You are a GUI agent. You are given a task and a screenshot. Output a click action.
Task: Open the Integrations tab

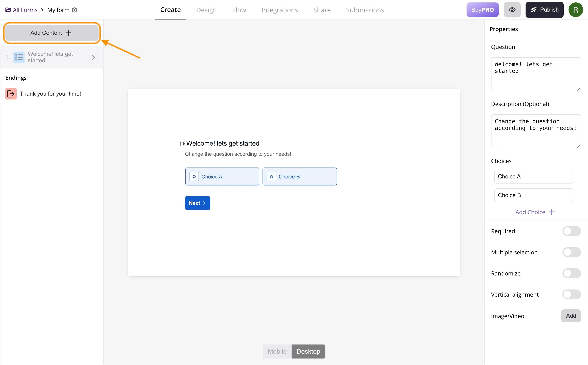[x=280, y=10]
